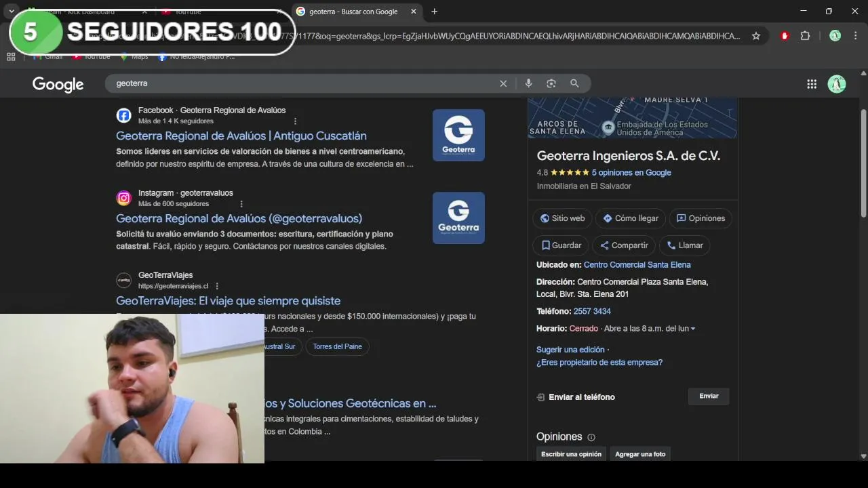Open the map preview of Geoterra Ingenieros
Viewport: 868px width, 488px height.
pos(632,118)
